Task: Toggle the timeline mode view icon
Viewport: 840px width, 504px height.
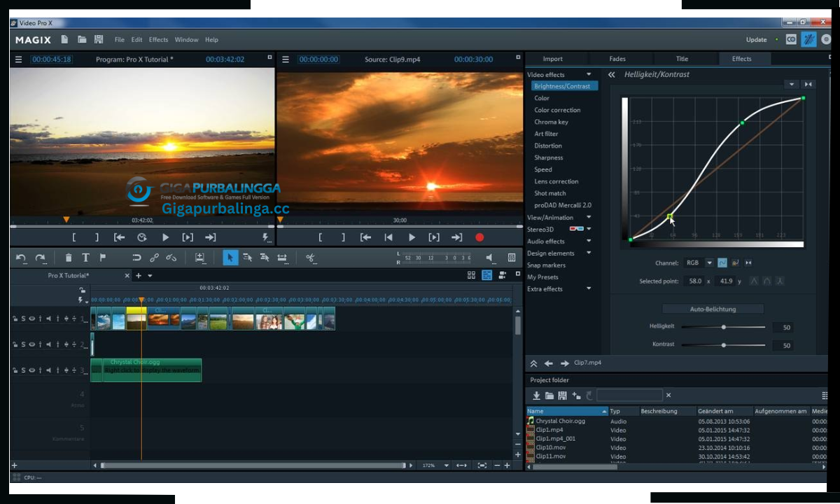Action: [x=487, y=276]
